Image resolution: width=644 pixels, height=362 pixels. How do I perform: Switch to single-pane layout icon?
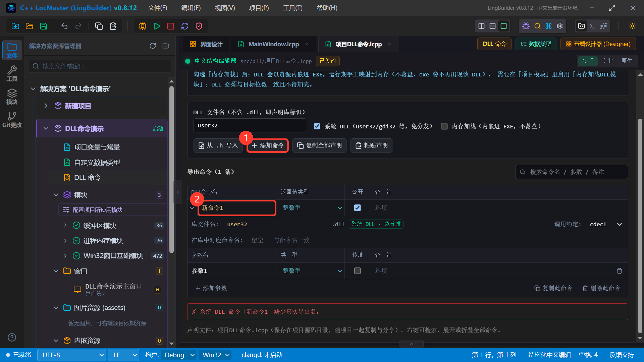point(503,26)
